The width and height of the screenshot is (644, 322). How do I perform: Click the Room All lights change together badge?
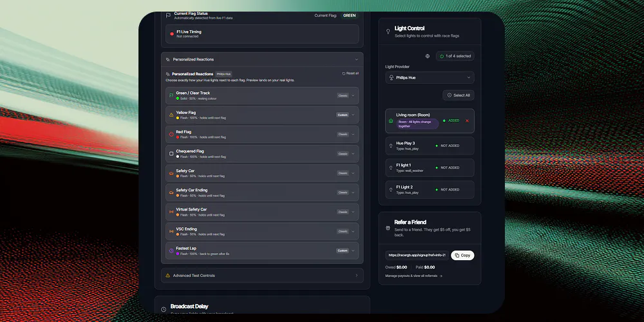coord(417,124)
